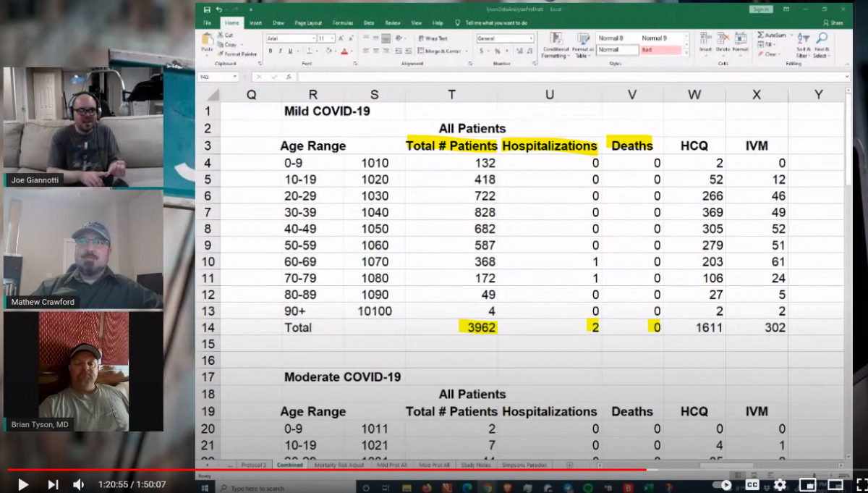Click the Windows taskbar search box

pyautogui.click(x=257, y=489)
